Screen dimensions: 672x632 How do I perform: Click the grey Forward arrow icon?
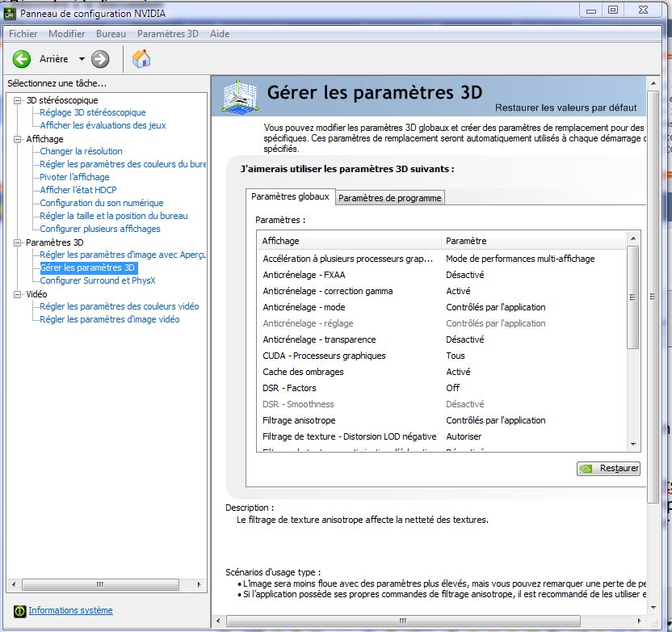point(100,59)
